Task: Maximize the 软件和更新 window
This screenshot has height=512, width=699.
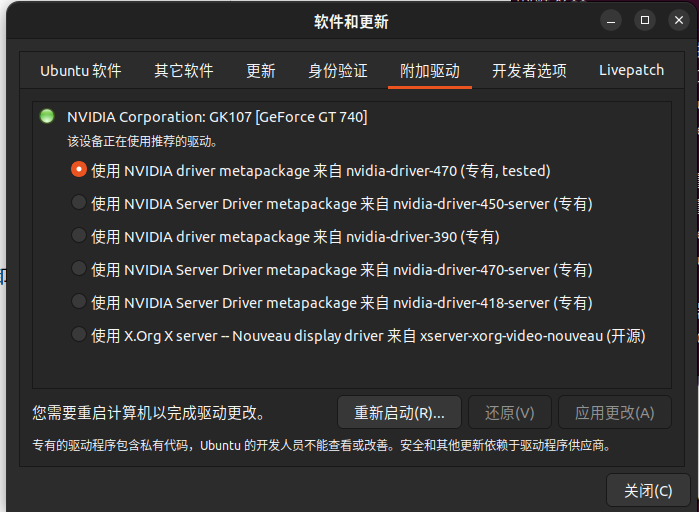Action: click(x=645, y=20)
